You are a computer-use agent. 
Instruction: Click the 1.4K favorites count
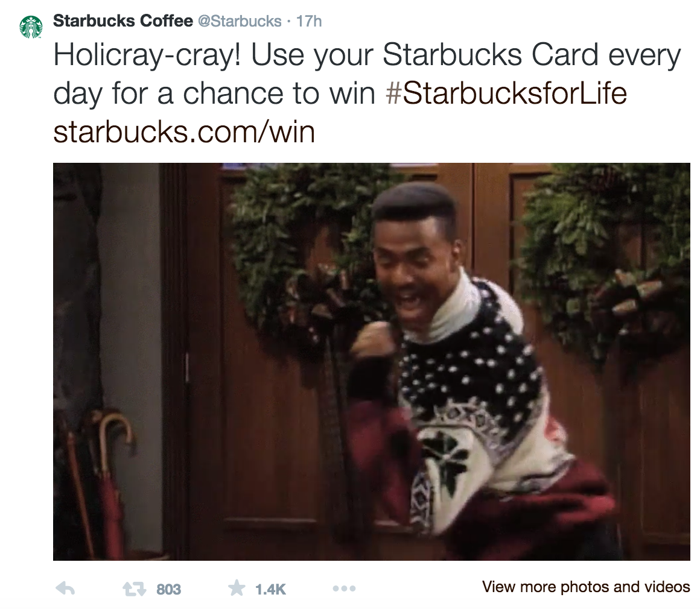coord(270,589)
